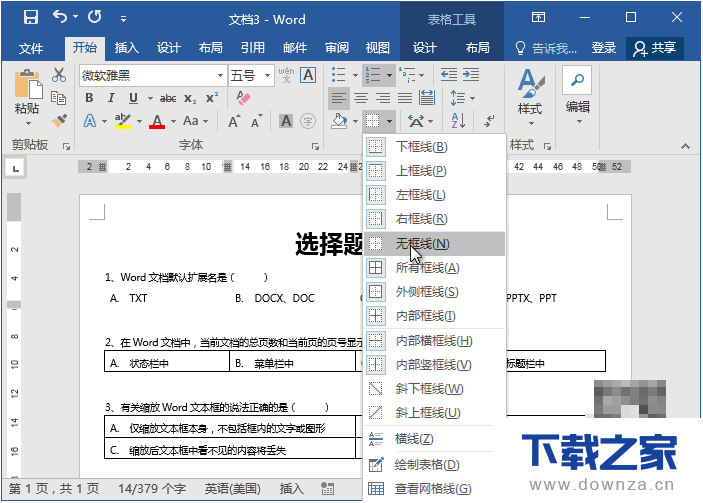Toggle Italic formatting
The image size is (703, 503).
[x=111, y=98]
